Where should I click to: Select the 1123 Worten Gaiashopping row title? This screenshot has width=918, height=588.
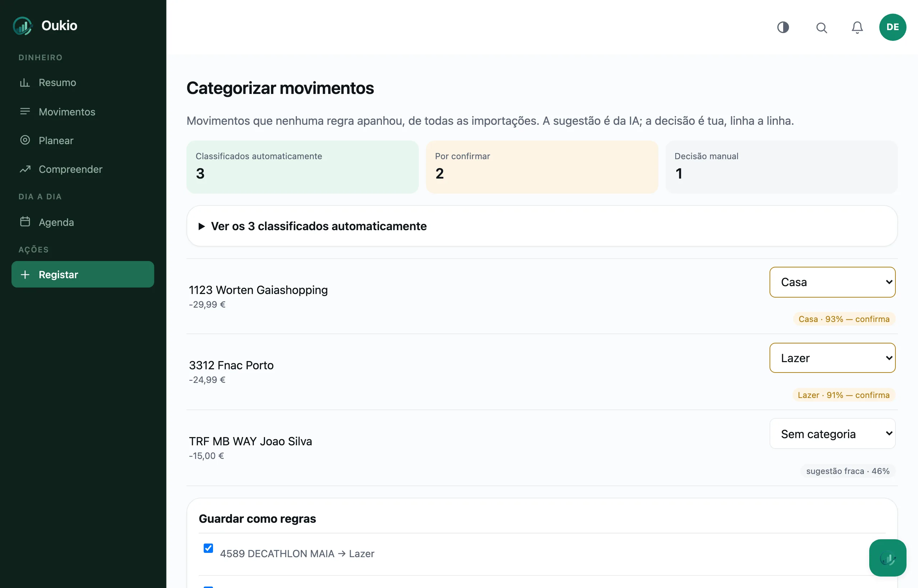pyautogui.click(x=258, y=290)
